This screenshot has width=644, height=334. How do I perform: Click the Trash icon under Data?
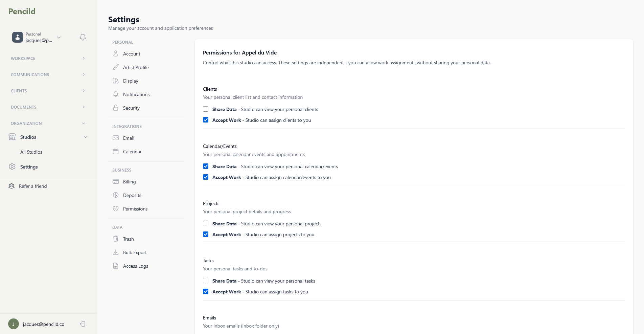pyautogui.click(x=116, y=239)
